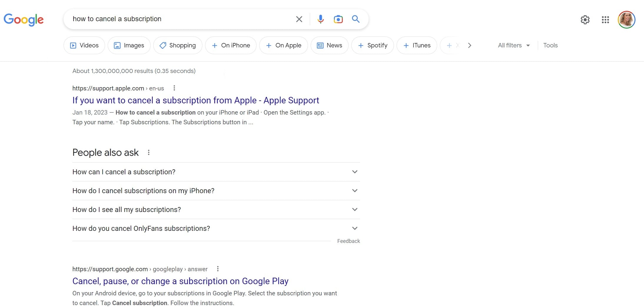
Task: Open the Google Play subscription result link
Action: tap(180, 281)
